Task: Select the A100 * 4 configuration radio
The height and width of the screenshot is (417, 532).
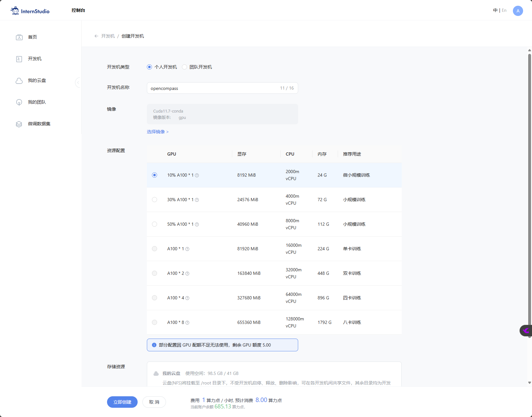Action: tap(155, 298)
